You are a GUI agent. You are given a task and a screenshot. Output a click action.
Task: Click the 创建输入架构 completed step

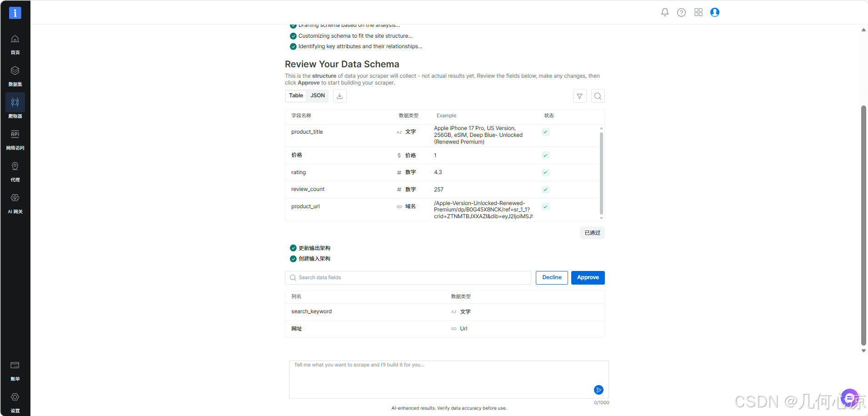pos(310,259)
